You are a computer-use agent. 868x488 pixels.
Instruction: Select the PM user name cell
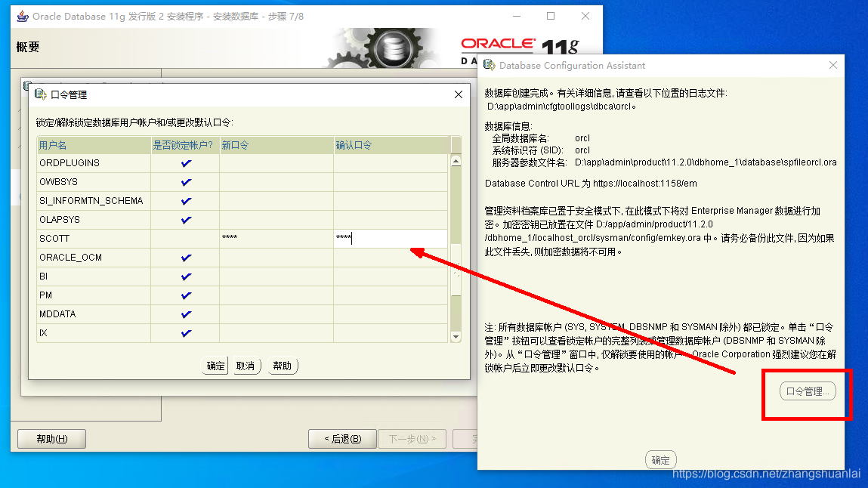pos(94,295)
